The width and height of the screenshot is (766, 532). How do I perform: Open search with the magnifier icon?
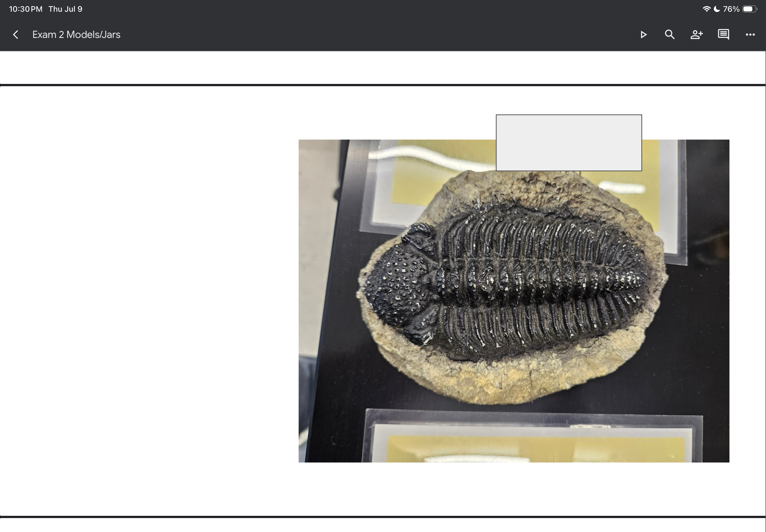click(x=670, y=35)
